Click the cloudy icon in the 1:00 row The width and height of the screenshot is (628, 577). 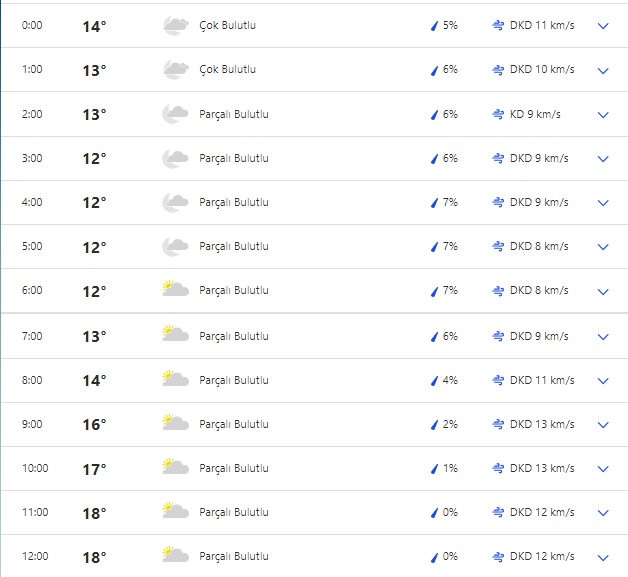175,70
